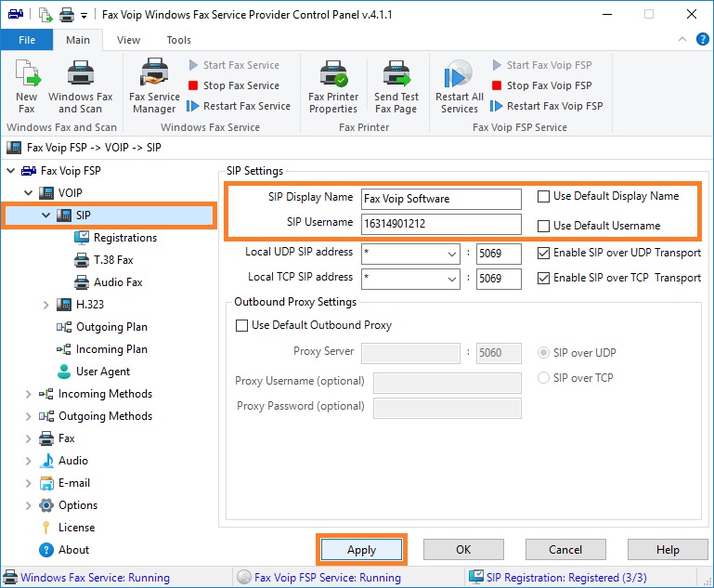Select Audio in the tree
This screenshot has height=588, width=714.
(x=72, y=461)
